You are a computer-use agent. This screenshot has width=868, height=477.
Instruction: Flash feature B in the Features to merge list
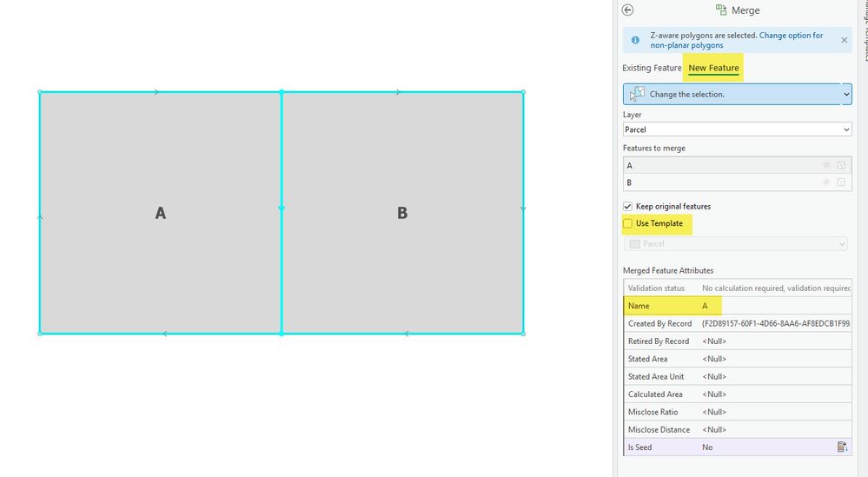point(826,182)
